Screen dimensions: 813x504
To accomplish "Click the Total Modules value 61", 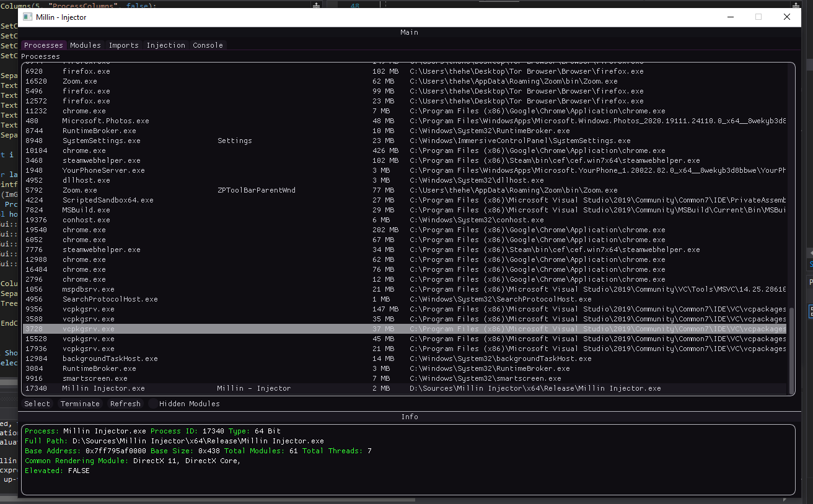I will coord(294,451).
